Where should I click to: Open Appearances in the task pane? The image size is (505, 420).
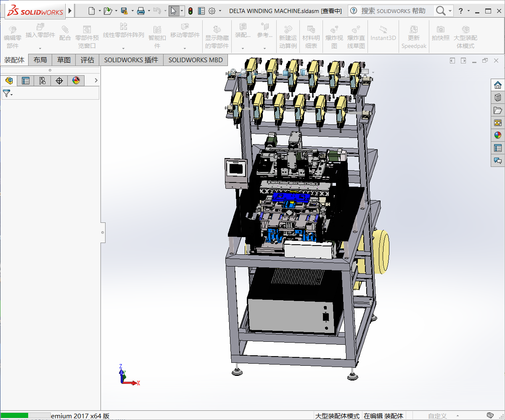[498, 135]
